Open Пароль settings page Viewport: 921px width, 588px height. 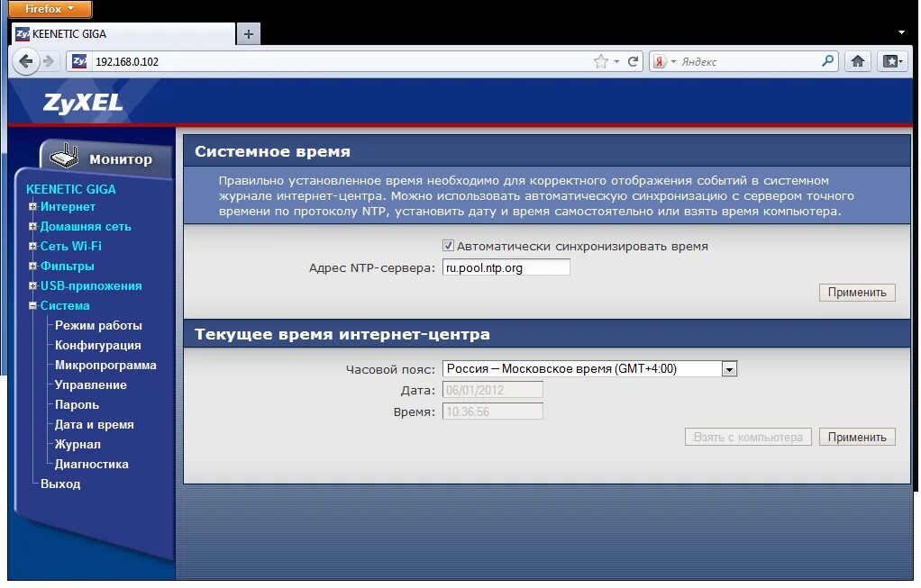point(77,405)
